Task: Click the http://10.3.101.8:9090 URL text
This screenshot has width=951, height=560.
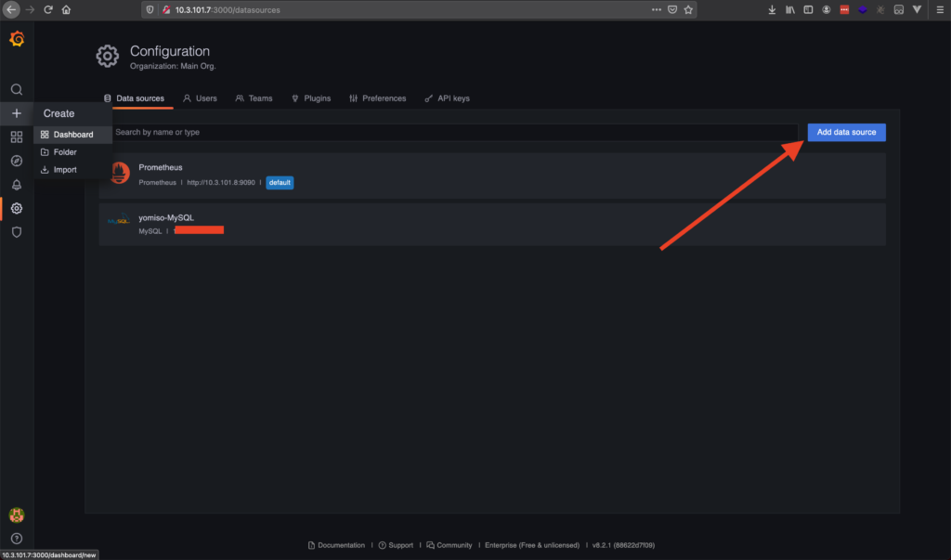Action: [x=221, y=183]
